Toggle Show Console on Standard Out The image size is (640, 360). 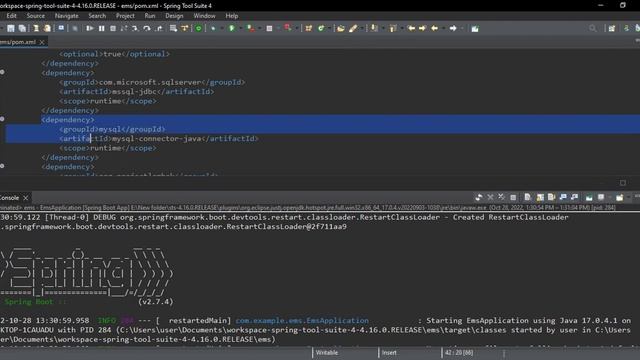point(563,198)
